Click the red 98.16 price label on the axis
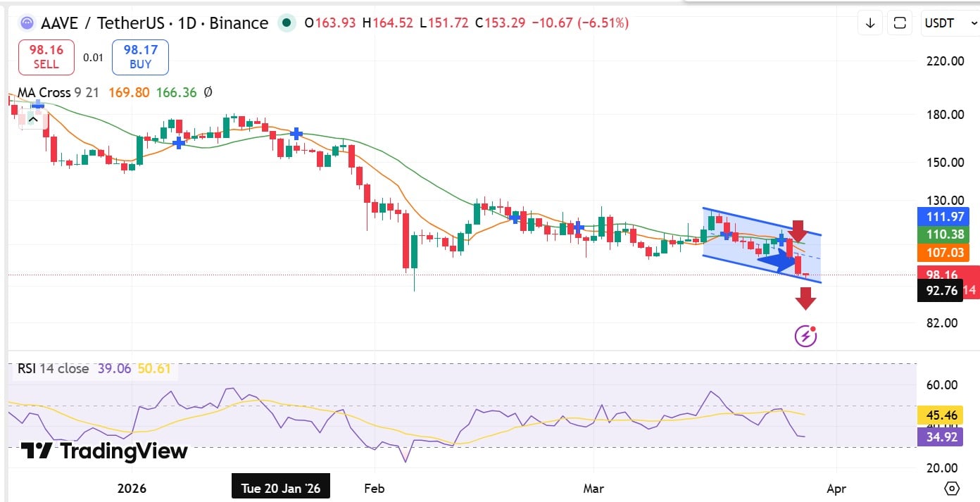The width and height of the screenshot is (980, 502). pyautogui.click(x=941, y=275)
